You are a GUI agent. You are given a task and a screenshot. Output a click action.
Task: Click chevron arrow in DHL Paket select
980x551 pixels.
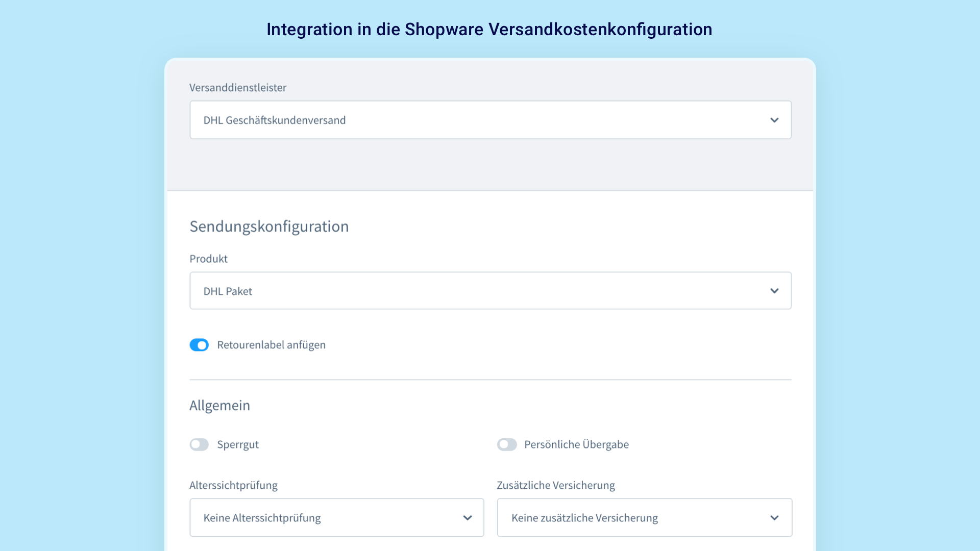point(774,291)
